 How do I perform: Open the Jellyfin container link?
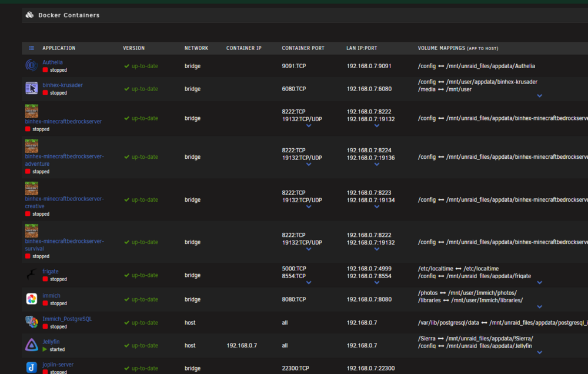[x=51, y=342]
